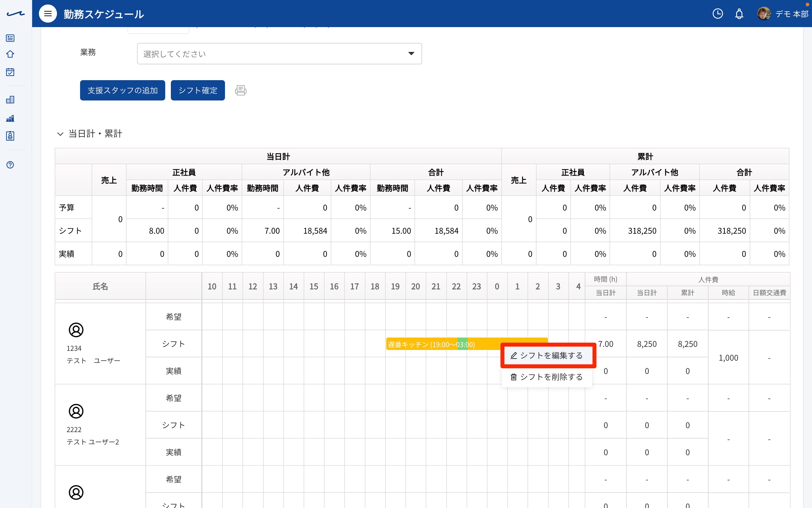
Task: Click the 希望 row label for user 1234
Action: [x=173, y=317]
